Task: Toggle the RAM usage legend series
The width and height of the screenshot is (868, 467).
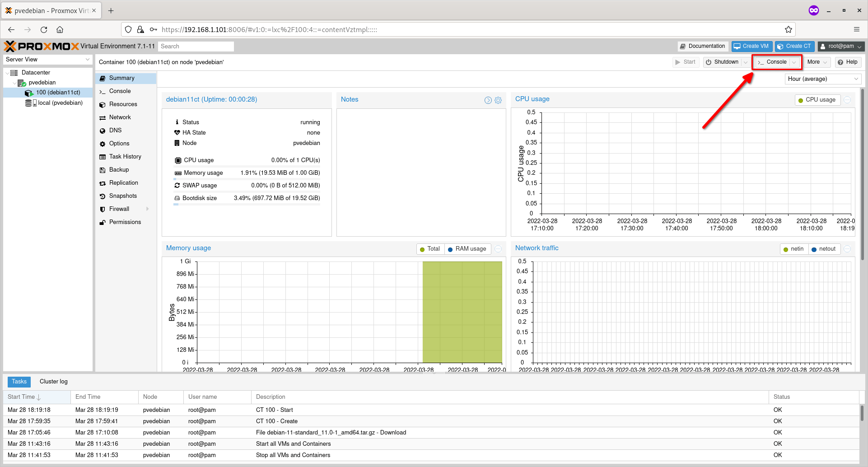Action: pyautogui.click(x=467, y=249)
